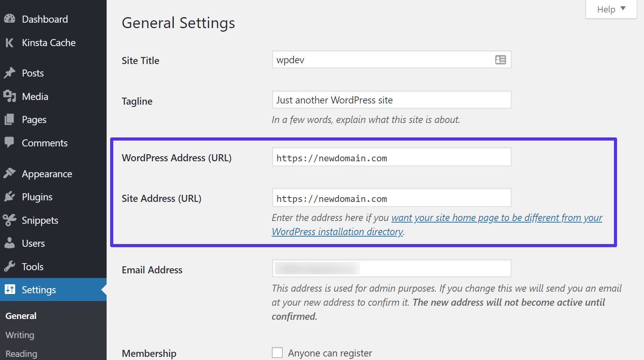Open Pages using its sidebar icon
This screenshot has width=644, height=360.
[x=9, y=119]
